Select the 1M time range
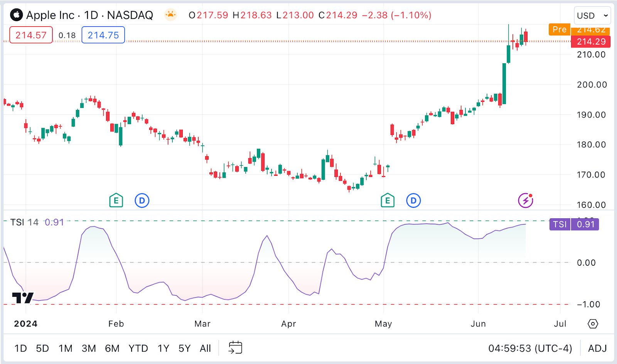Viewport: 617px width, 364px height. point(65,349)
